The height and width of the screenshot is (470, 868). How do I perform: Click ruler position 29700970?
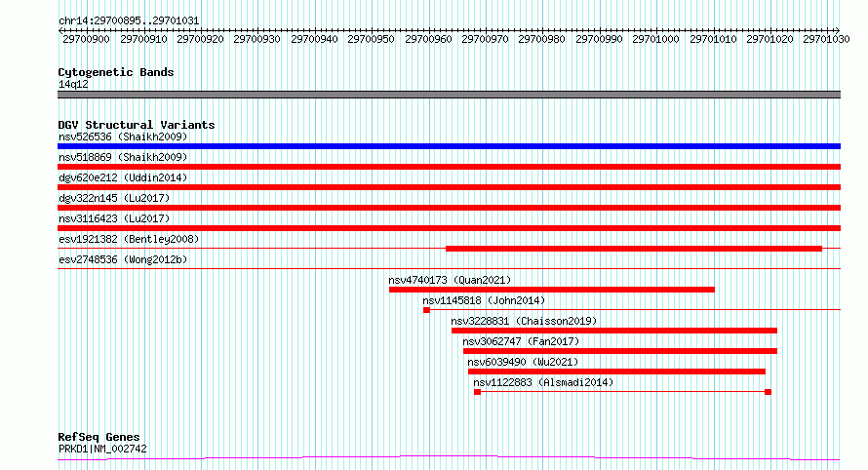pos(485,39)
